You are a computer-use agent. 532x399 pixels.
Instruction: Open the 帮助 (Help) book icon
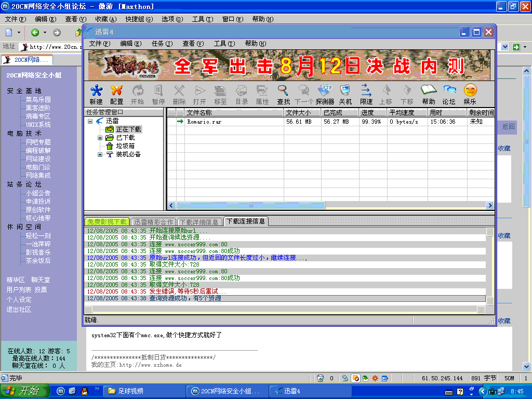click(x=429, y=95)
